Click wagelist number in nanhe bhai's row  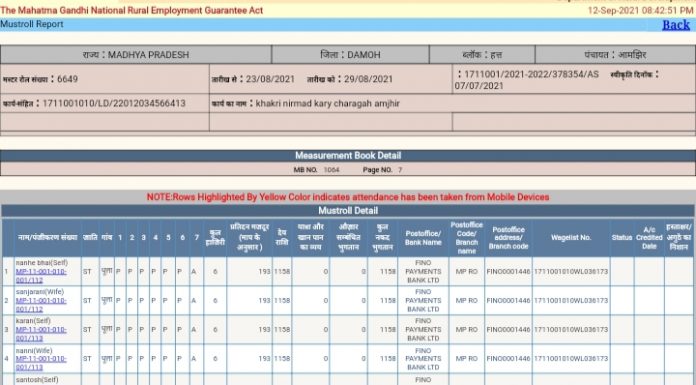point(571,272)
